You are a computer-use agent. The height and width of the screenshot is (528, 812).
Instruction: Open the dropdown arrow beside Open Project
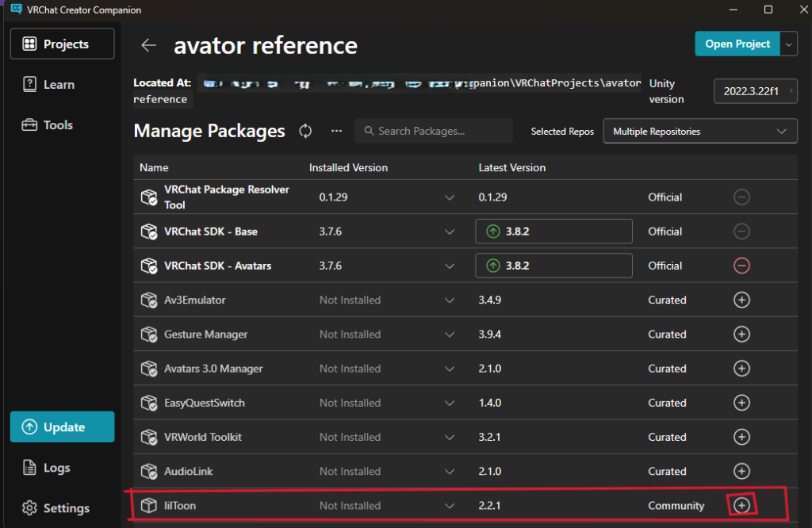788,44
